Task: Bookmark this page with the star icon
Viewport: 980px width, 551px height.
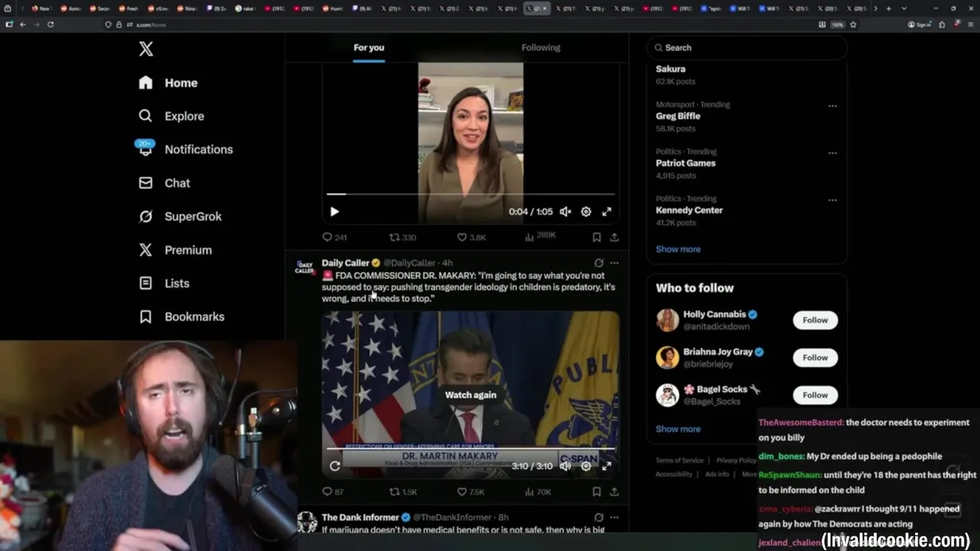Action: pos(853,24)
